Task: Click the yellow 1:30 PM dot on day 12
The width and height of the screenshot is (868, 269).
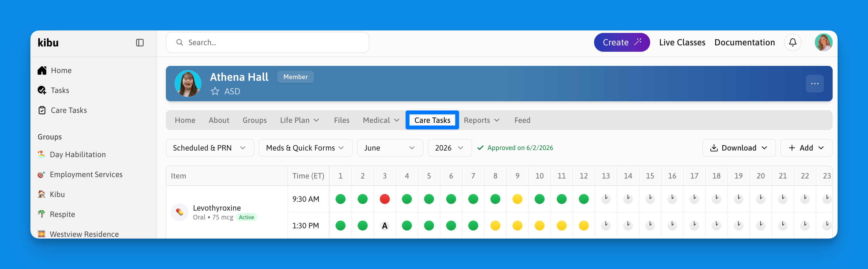Action: pyautogui.click(x=584, y=226)
